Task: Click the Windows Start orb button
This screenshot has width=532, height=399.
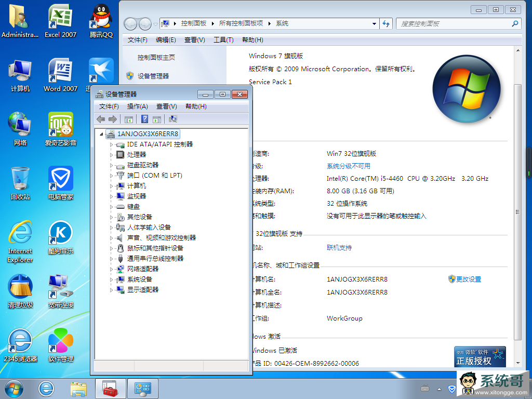Action: 14,389
